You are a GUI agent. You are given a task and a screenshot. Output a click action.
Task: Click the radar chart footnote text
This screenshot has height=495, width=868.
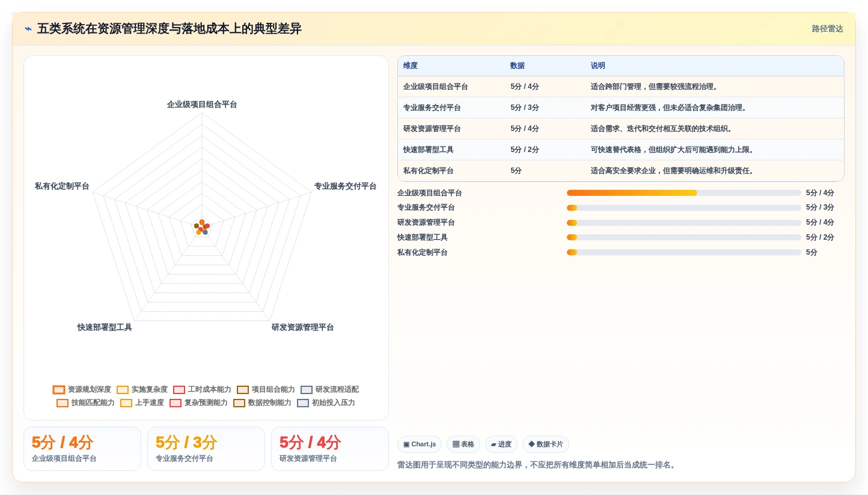tap(537, 465)
